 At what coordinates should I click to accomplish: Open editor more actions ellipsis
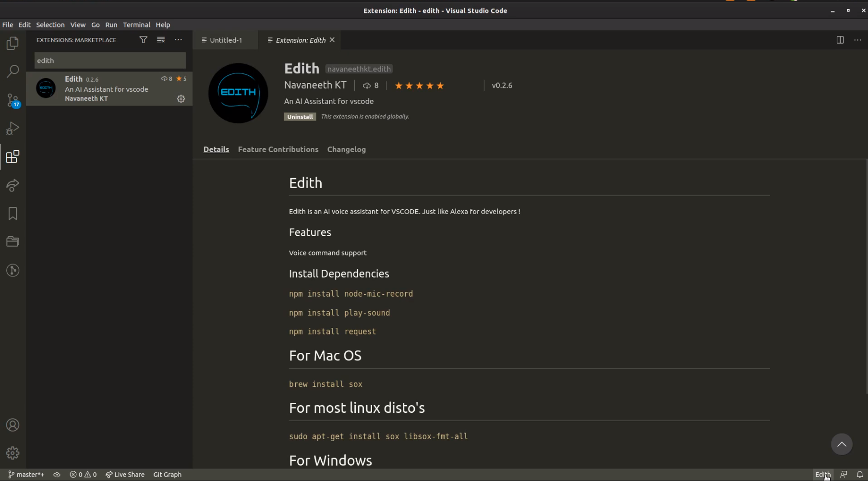(x=857, y=40)
